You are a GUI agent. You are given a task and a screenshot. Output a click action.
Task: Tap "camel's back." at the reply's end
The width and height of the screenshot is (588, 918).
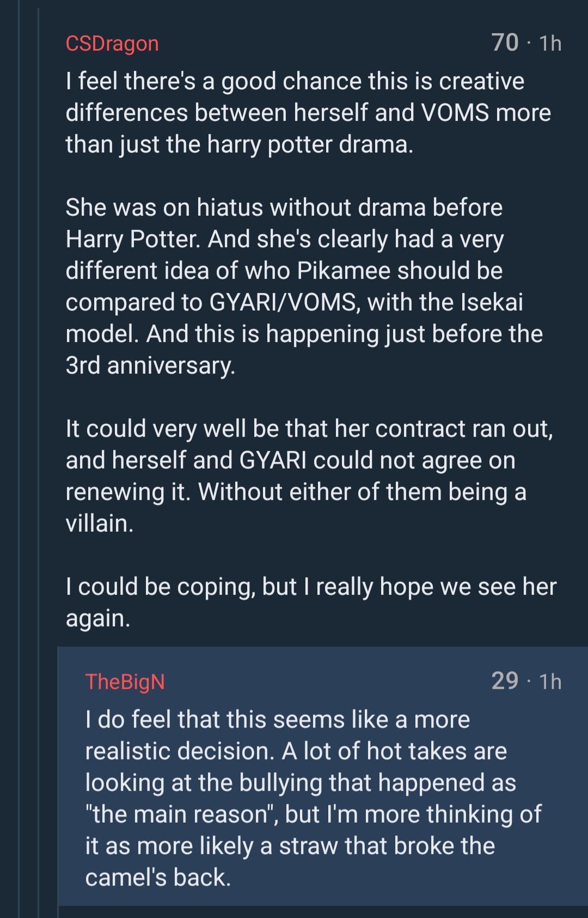pos(158,878)
